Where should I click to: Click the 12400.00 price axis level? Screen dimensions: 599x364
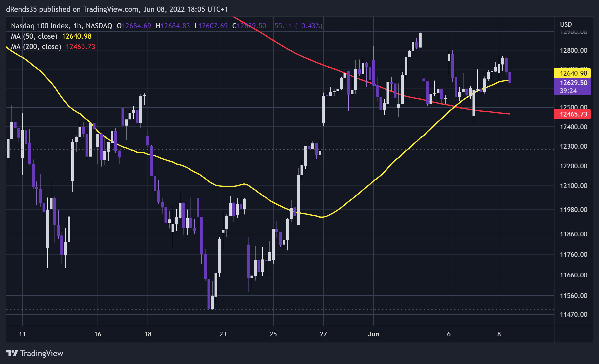click(x=573, y=127)
